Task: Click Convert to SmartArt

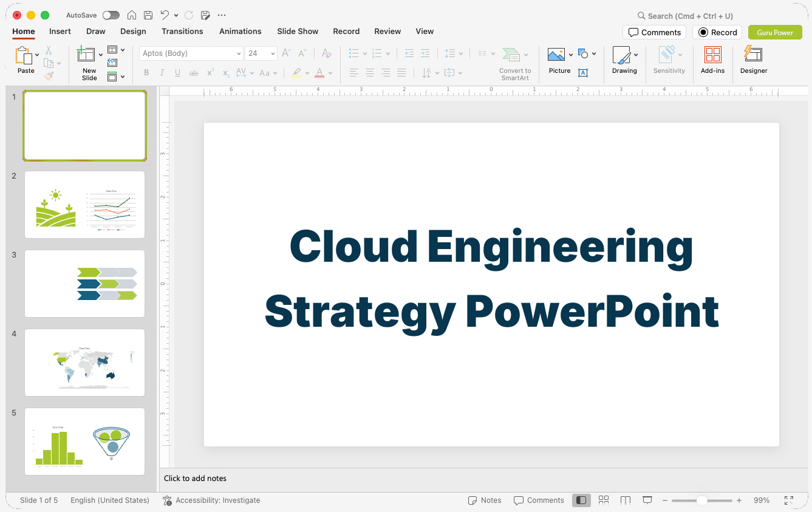Action: coord(515,64)
